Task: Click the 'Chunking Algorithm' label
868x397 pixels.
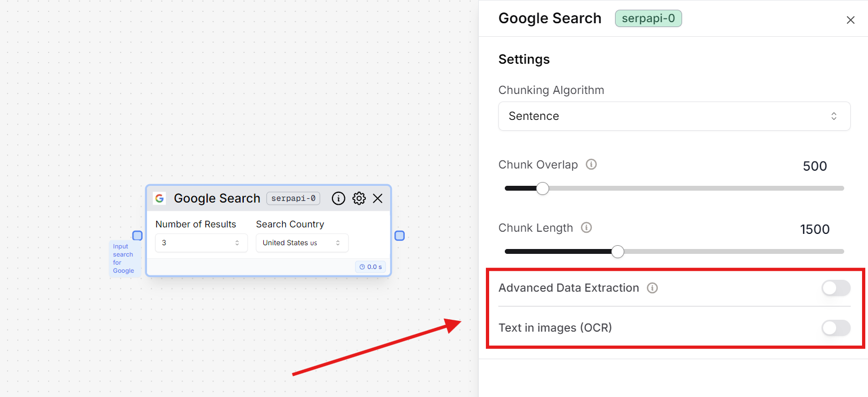Action: click(551, 90)
